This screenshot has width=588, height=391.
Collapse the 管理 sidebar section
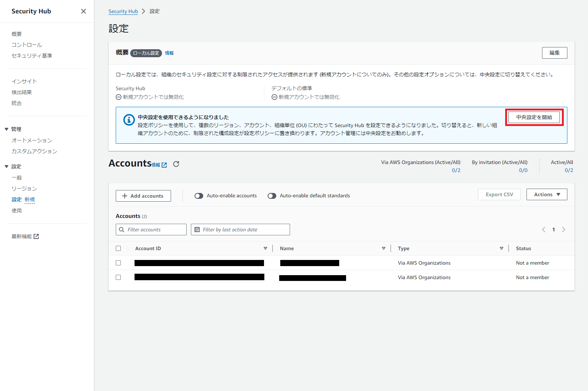7,129
